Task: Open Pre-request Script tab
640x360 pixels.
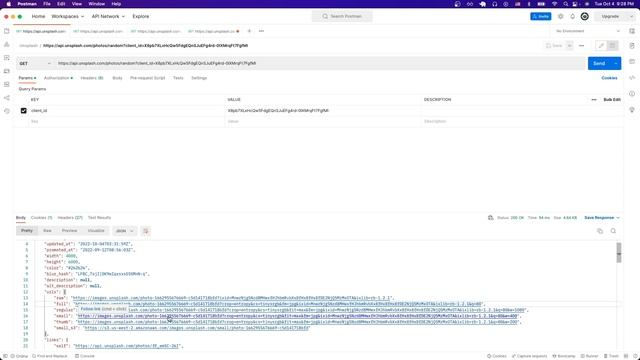Action: click(x=147, y=78)
